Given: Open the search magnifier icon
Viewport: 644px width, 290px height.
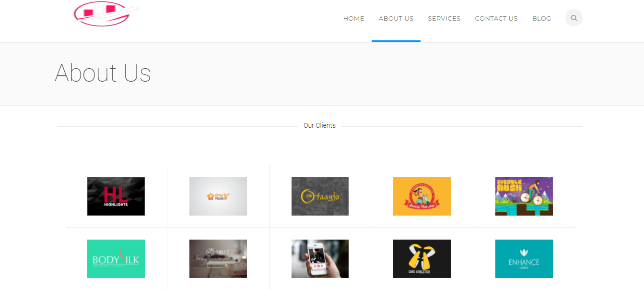Looking at the screenshot, I should [574, 18].
